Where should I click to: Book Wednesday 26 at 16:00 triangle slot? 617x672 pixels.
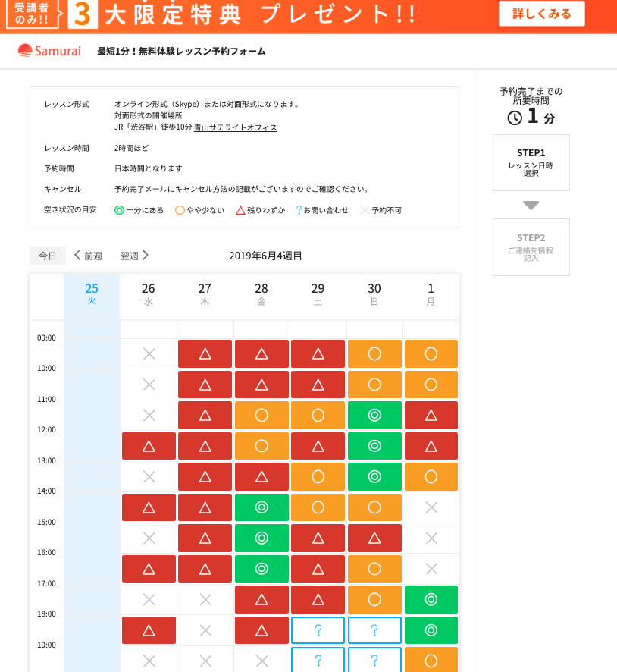149,569
